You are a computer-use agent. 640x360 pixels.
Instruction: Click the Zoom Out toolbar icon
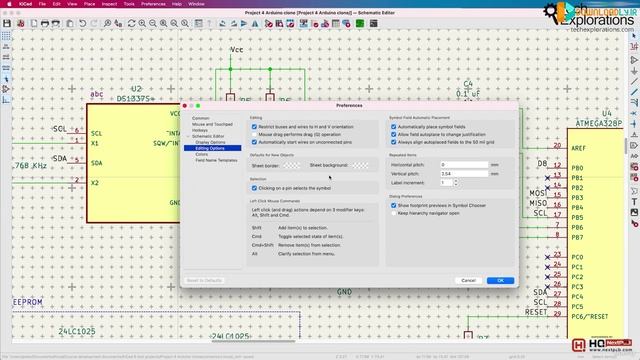pos(153,24)
